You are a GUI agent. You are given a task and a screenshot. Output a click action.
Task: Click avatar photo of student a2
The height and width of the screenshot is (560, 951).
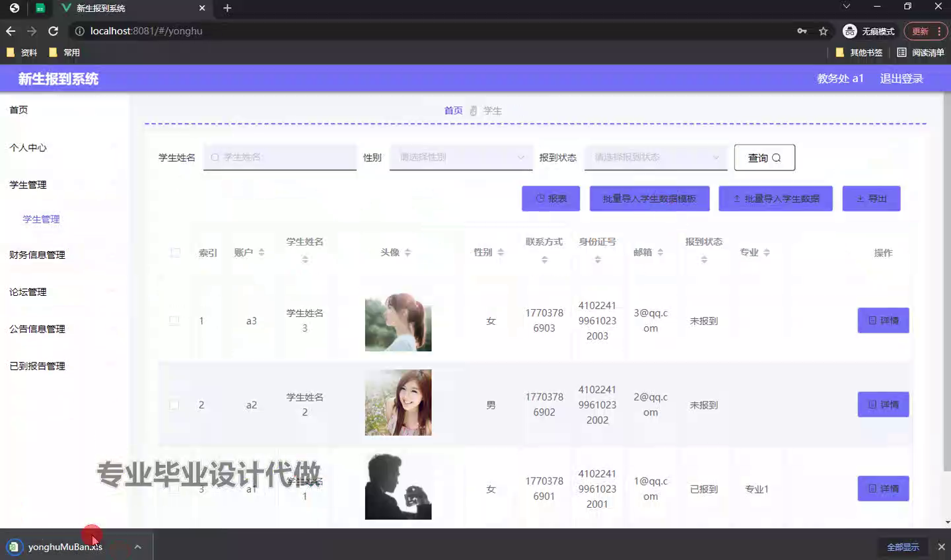point(398,402)
